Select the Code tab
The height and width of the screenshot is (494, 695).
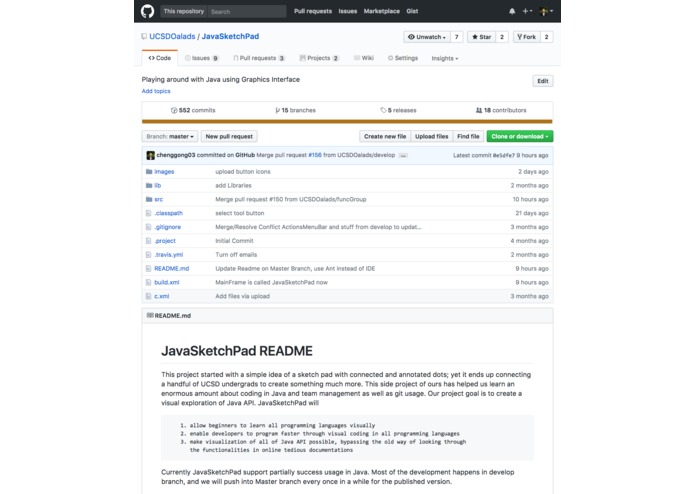160,58
